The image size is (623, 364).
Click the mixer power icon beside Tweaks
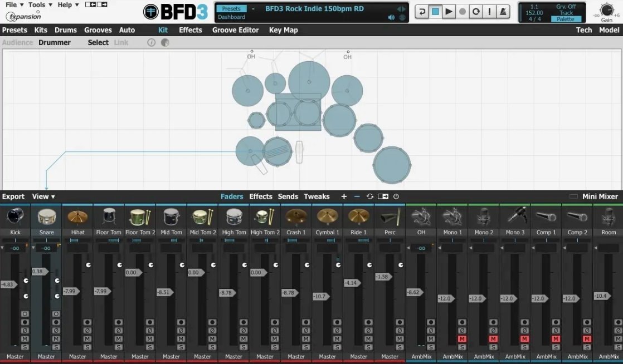(x=396, y=196)
